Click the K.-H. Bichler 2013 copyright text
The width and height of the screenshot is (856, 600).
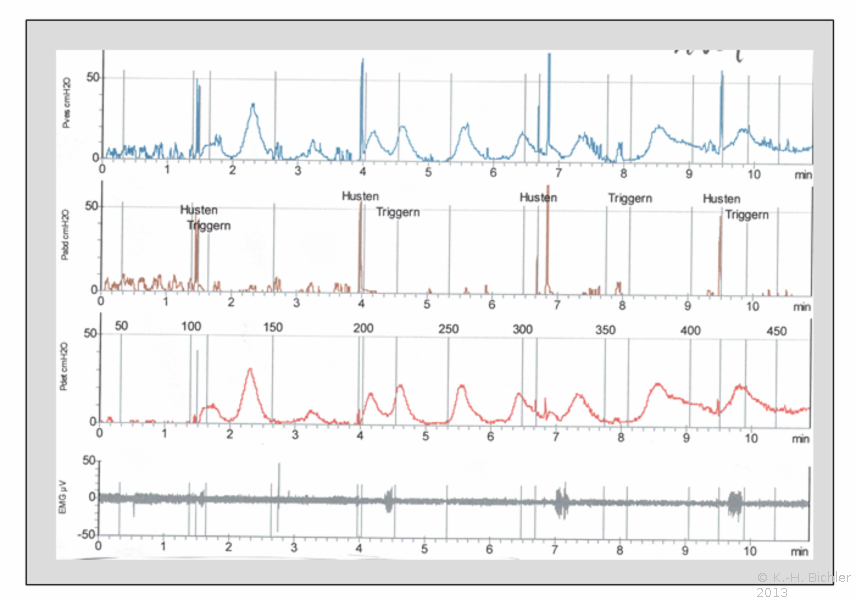[802, 585]
